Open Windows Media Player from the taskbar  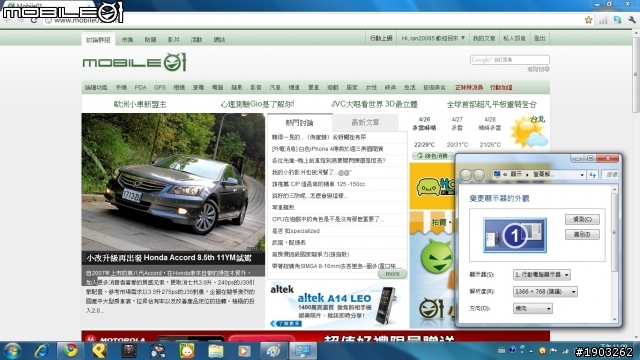[x=244, y=351]
